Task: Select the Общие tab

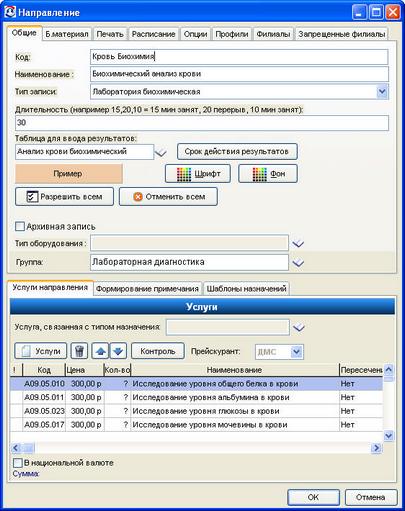Action: tap(24, 33)
